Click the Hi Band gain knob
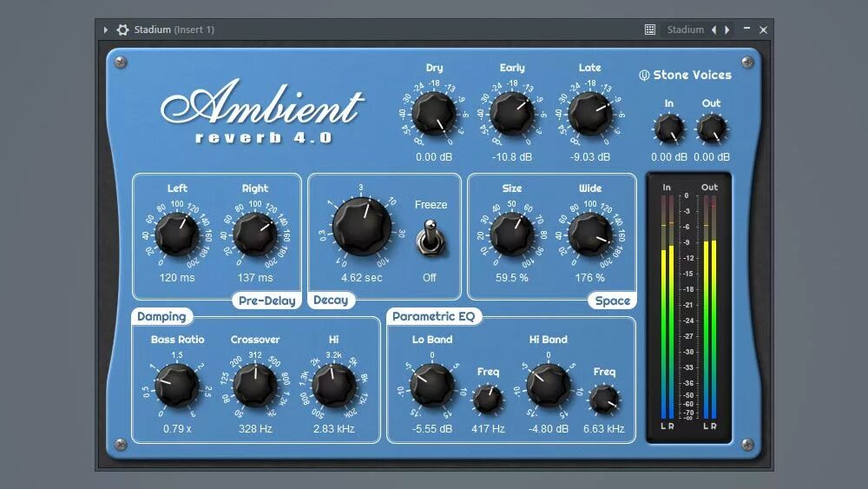Screen dimensions: 868x489 (x=548, y=386)
